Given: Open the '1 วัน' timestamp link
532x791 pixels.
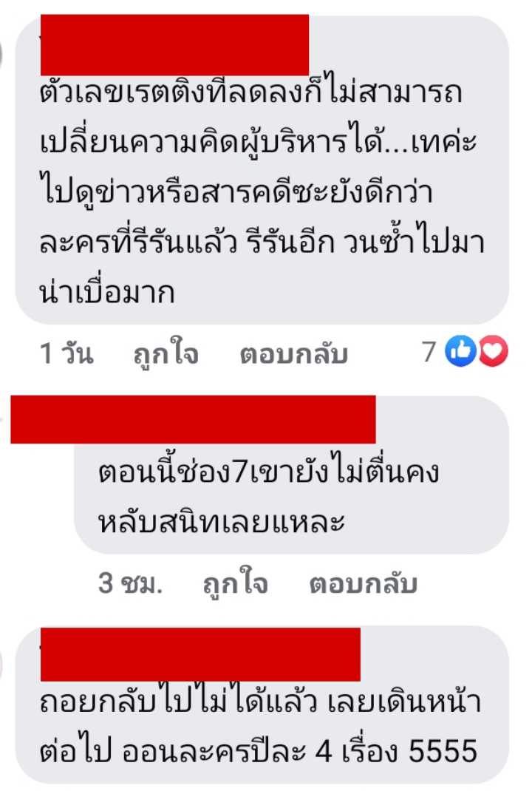Looking at the screenshot, I should coord(66,353).
